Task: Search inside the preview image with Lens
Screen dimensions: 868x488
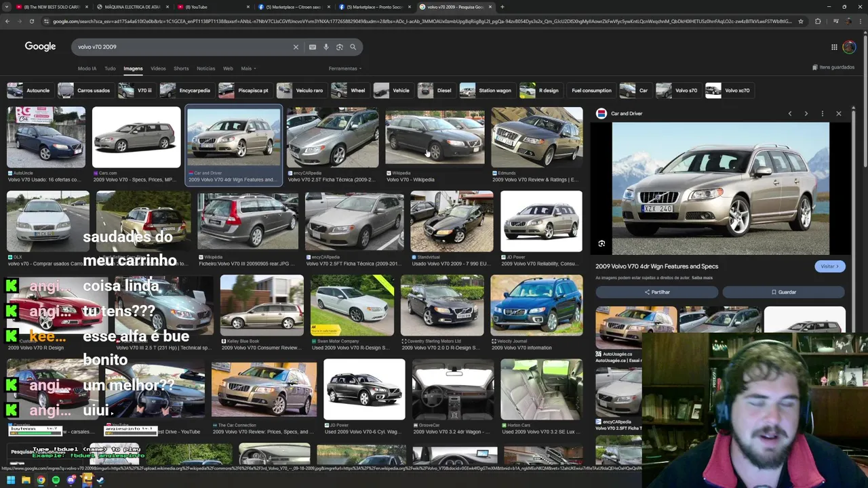Action: point(601,243)
